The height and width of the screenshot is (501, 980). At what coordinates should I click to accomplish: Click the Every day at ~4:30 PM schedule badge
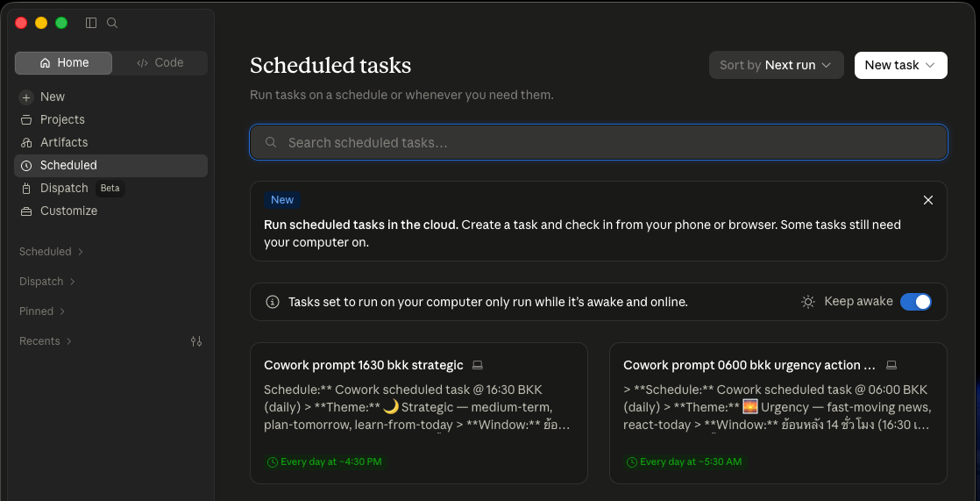(324, 462)
